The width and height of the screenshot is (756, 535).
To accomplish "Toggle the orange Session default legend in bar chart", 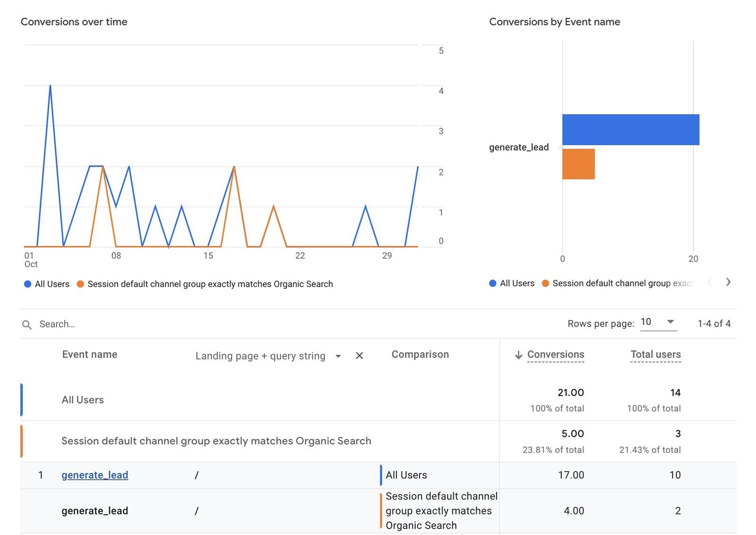I will (618, 283).
